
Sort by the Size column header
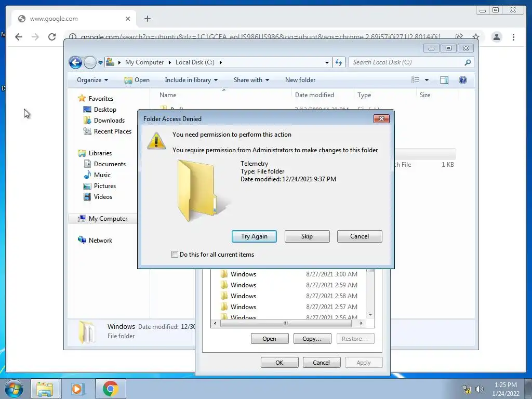437,95
